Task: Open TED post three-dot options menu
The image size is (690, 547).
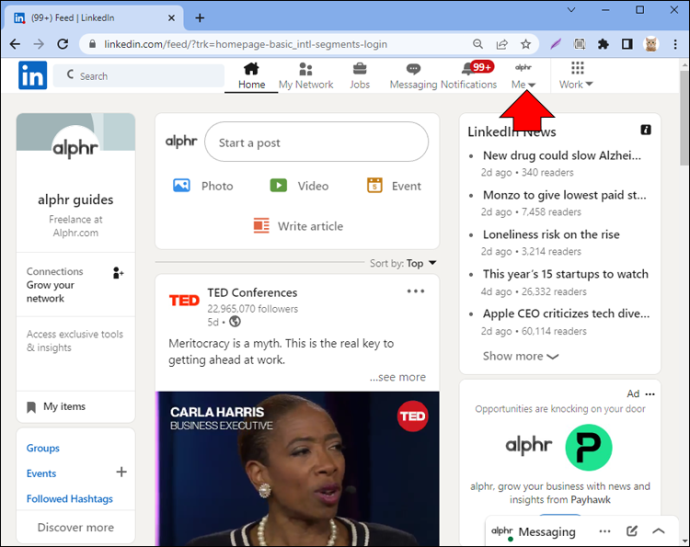Action: pos(415,291)
